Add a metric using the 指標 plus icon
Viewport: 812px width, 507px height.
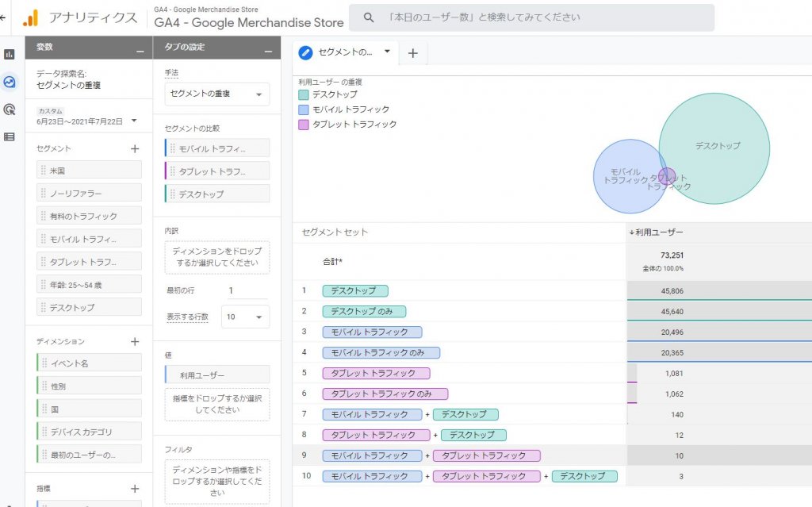tap(135, 489)
